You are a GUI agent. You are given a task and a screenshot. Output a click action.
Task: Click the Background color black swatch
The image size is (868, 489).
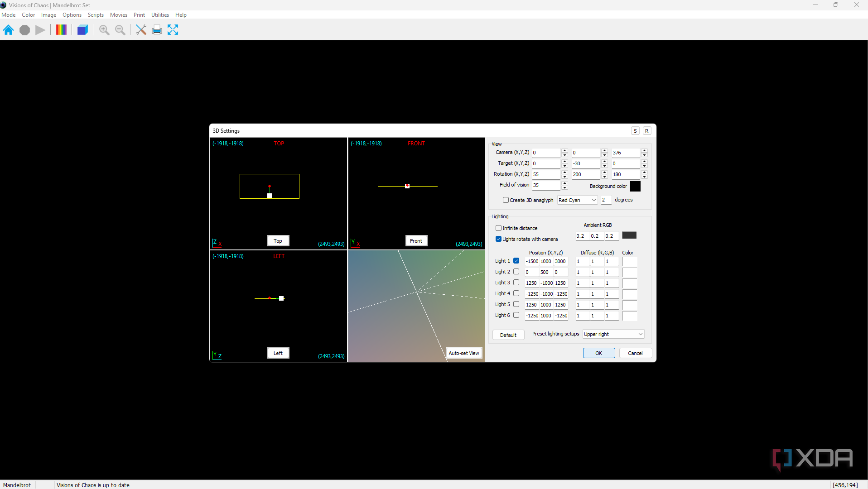[635, 186]
